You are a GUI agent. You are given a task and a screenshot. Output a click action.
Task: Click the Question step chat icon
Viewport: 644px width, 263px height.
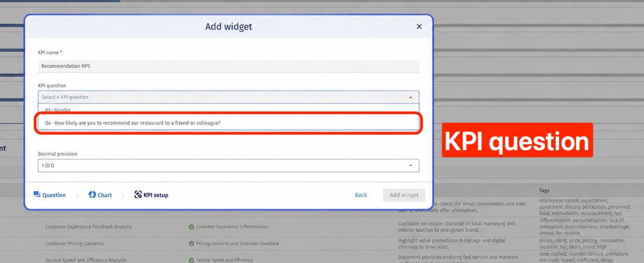pyautogui.click(x=37, y=195)
